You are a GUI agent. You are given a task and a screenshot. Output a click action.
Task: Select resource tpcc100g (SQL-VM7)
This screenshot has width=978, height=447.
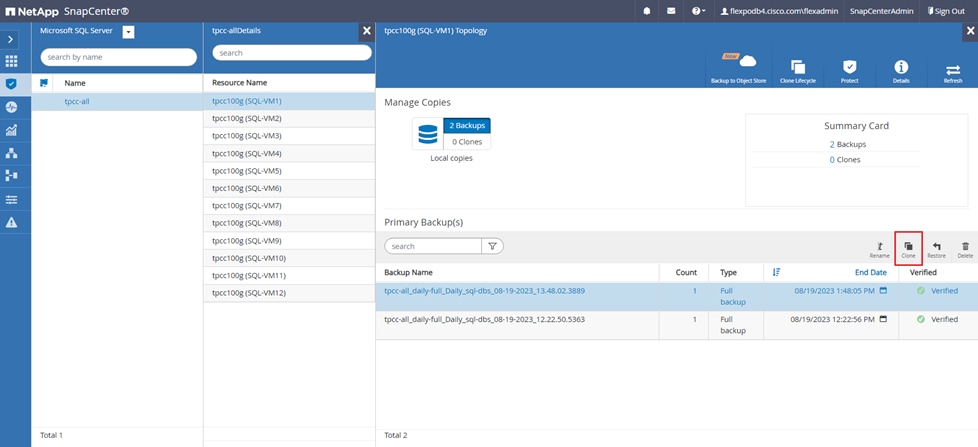coord(289,206)
